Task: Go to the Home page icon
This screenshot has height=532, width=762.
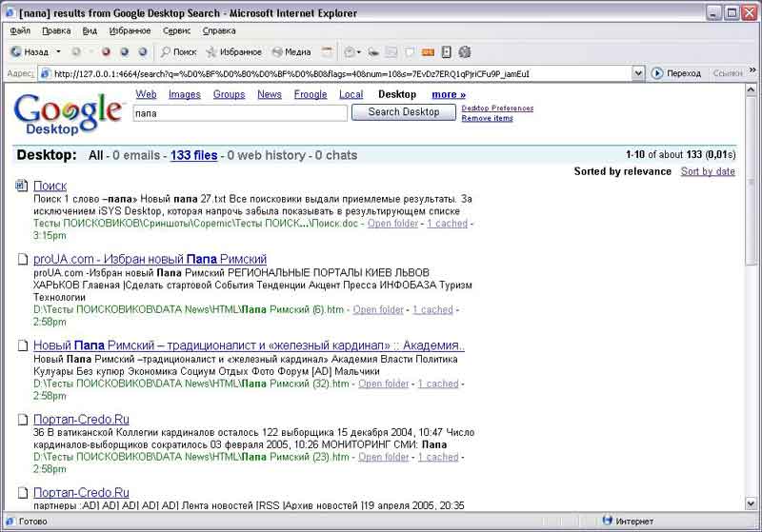Action: coord(143,52)
